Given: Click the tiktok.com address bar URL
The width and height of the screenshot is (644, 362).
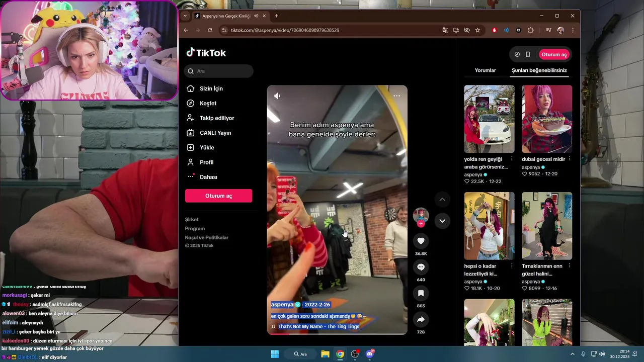Looking at the screenshot, I should (x=285, y=30).
